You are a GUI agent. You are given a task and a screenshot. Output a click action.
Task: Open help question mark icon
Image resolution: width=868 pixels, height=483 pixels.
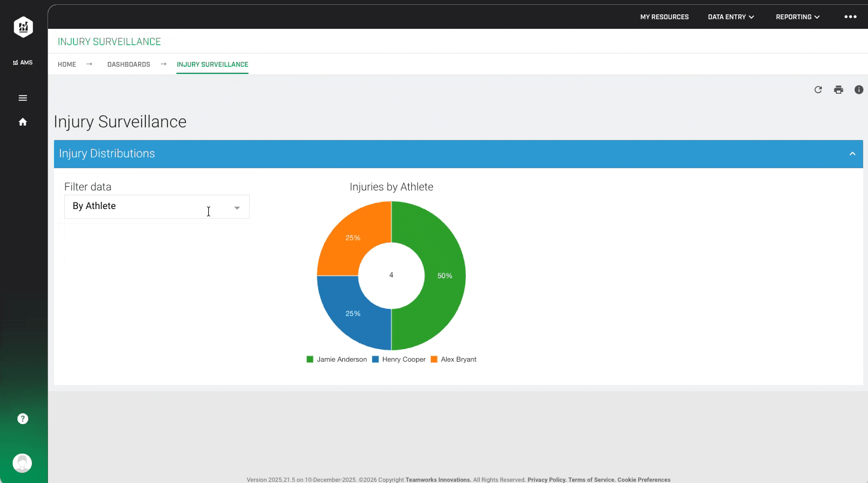[x=23, y=419]
